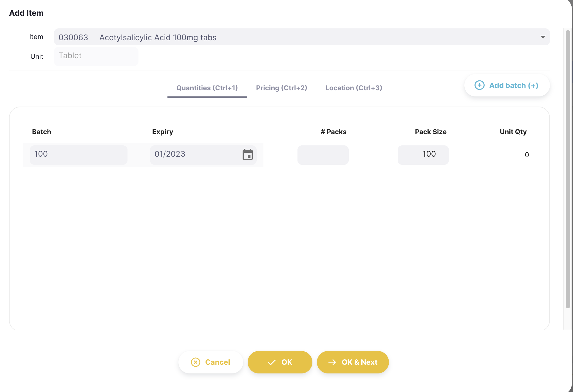Select the Batch field containing 100
The image size is (573, 392).
(78, 155)
